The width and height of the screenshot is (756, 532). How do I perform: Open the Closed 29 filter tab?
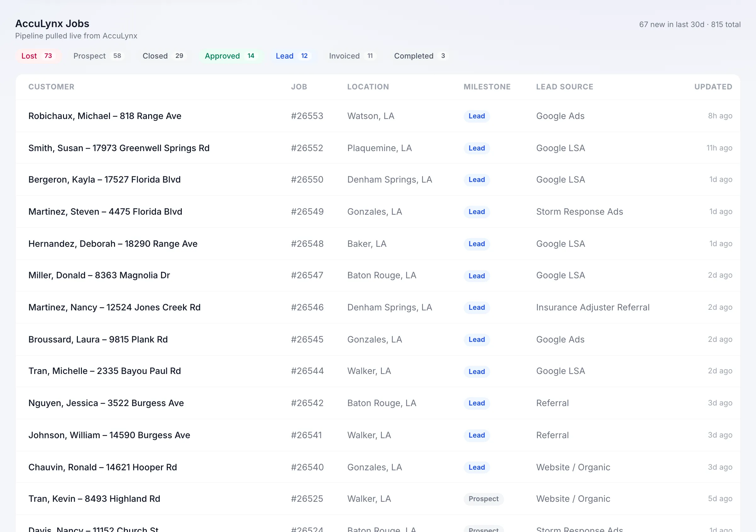click(x=164, y=56)
